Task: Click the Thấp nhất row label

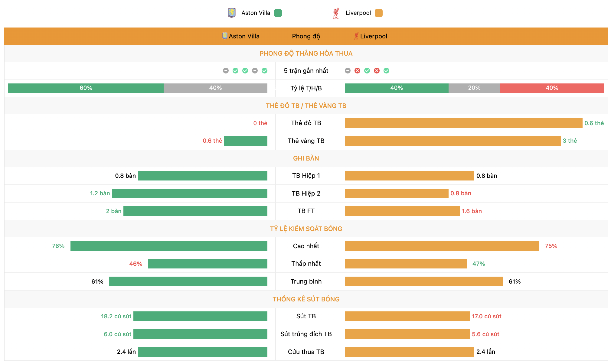Action: click(306, 264)
